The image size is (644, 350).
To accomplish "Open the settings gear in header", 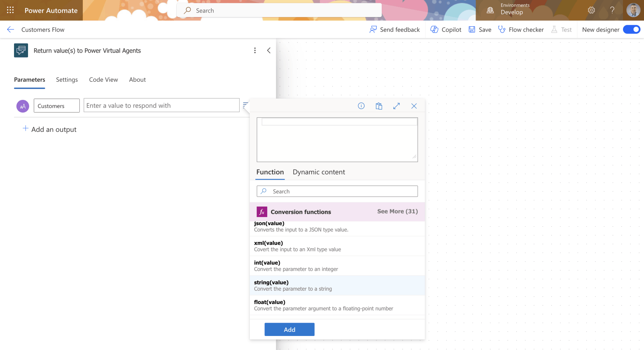I will point(591,10).
